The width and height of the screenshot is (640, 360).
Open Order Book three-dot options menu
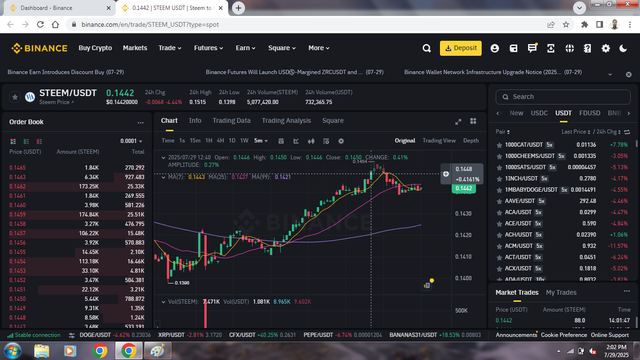(x=140, y=122)
